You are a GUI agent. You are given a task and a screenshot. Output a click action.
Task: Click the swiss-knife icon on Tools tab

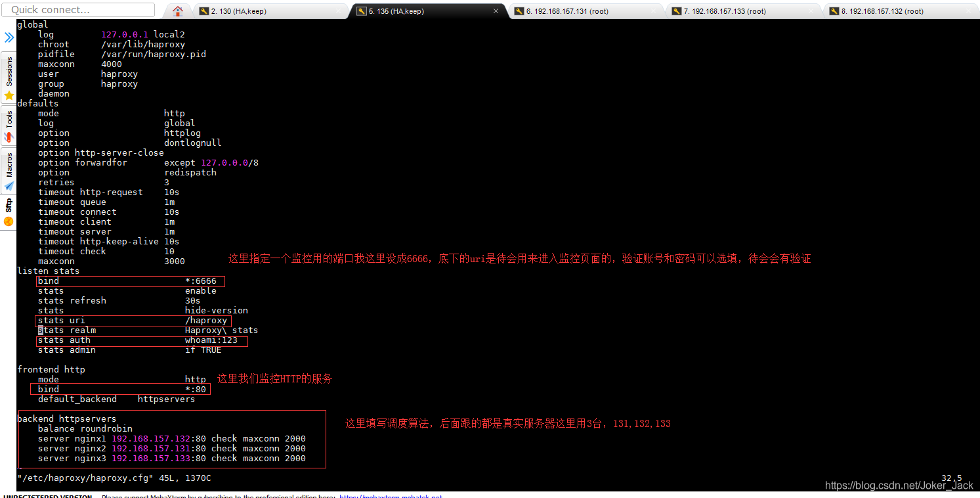(x=9, y=137)
